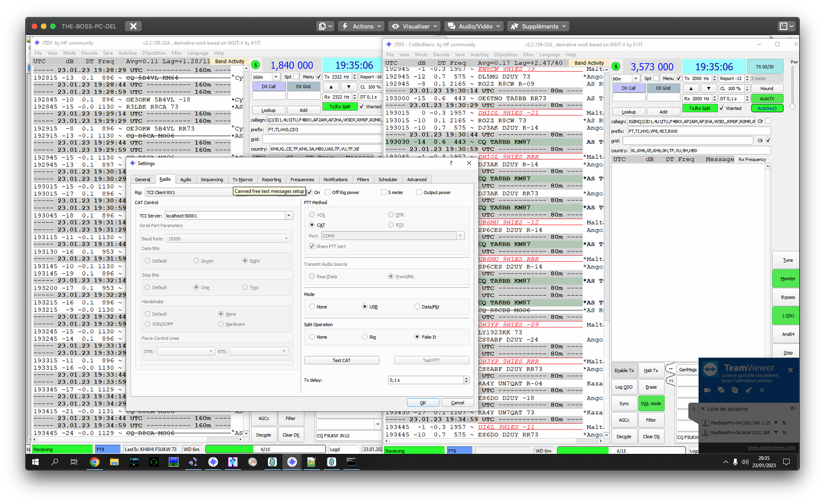Cancel the Settings dialog
Viewport: 825px width, 504px height.
(x=457, y=402)
